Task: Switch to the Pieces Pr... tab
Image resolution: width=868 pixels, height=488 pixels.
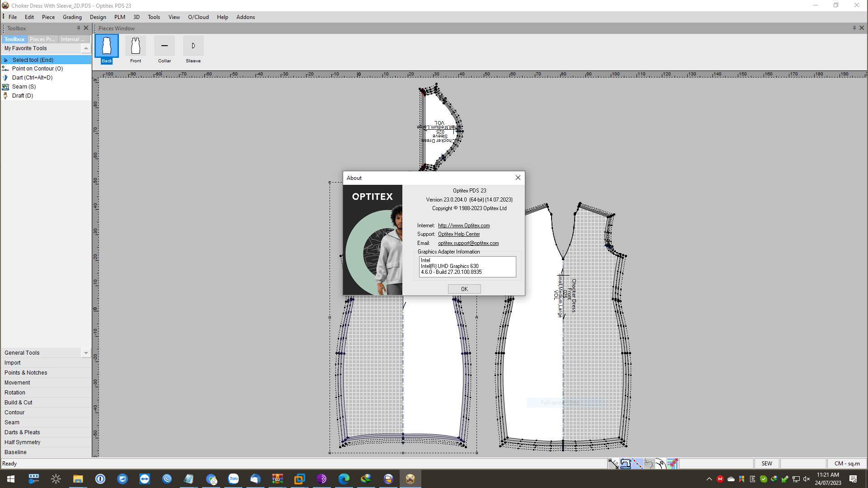Action: (42, 39)
